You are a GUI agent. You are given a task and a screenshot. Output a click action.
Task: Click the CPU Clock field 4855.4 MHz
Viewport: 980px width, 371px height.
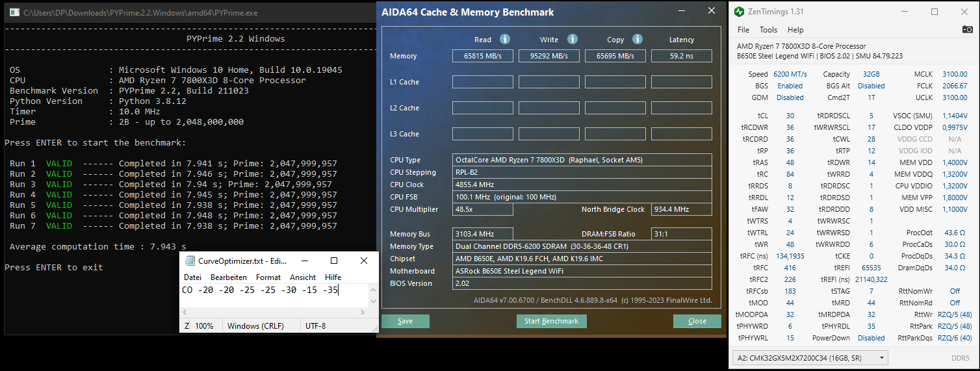coord(582,185)
